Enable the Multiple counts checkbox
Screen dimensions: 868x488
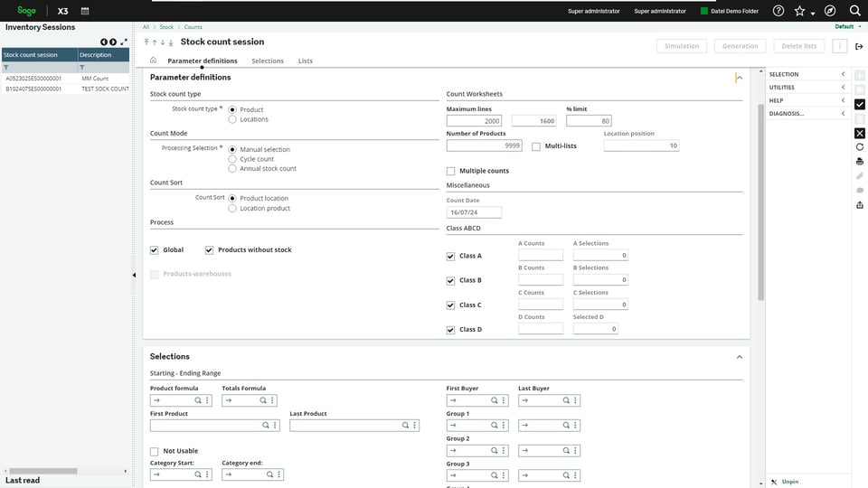[x=450, y=171]
